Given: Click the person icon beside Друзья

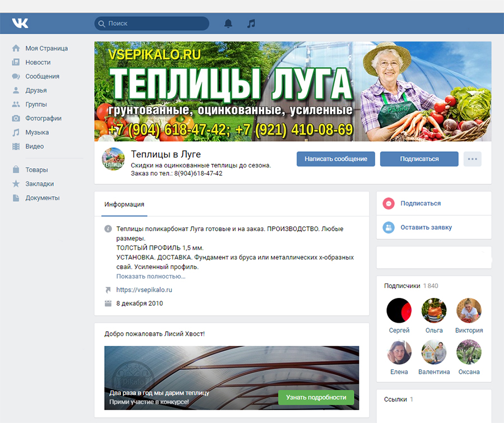Looking at the screenshot, I should (x=16, y=90).
